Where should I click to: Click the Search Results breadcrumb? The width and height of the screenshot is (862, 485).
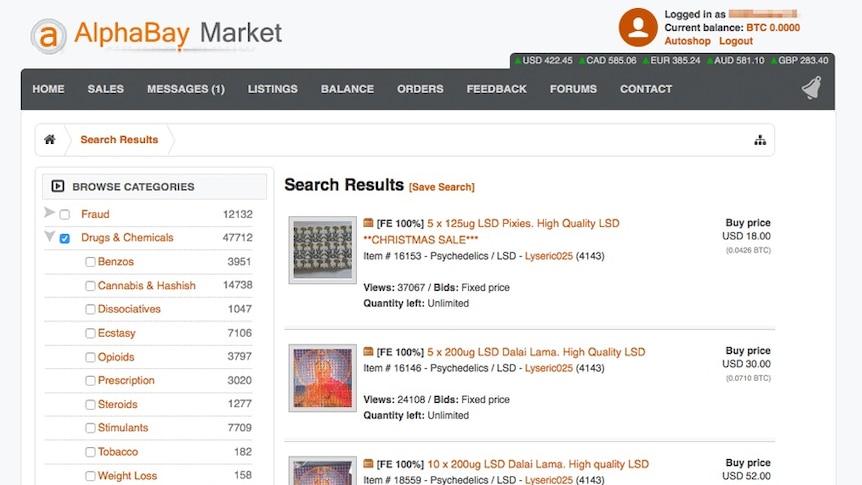tap(119, 140)
